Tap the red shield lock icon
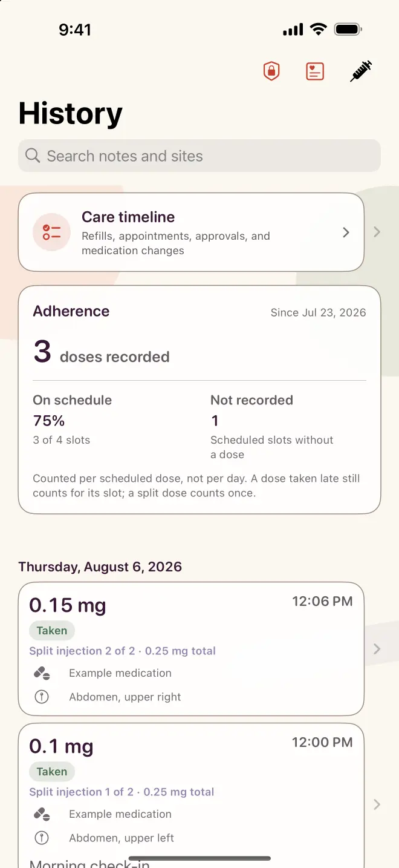This screenshot has width=399, height=868. (x=271, y=71)
